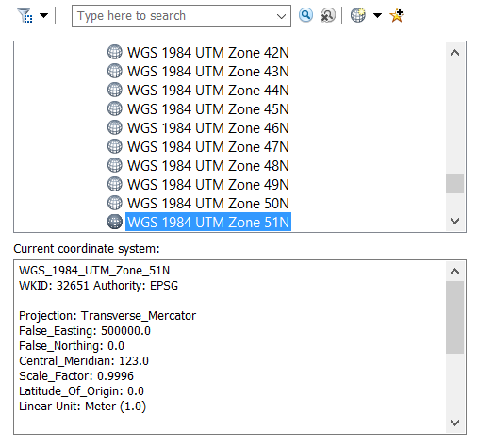
Task: Click the Add Coordinate System globe icon
Action: pos(358,15)
